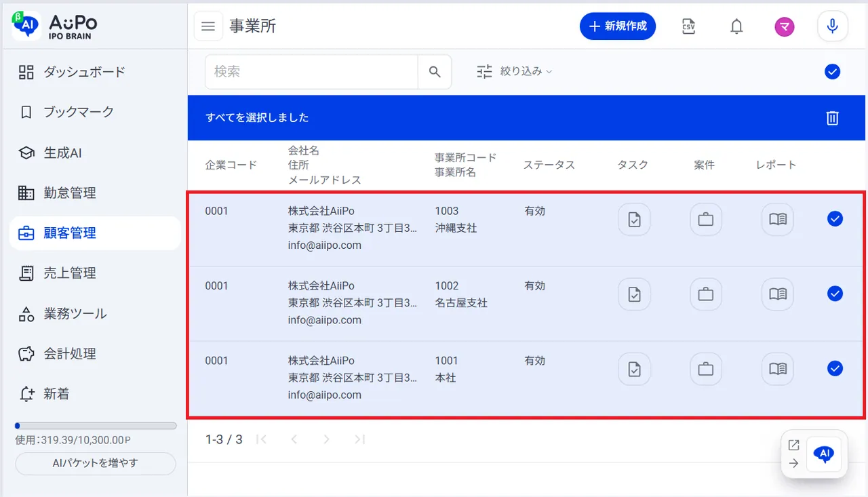Click the CSV export icon
Screen dimensions: 868x497
(688, 26)
